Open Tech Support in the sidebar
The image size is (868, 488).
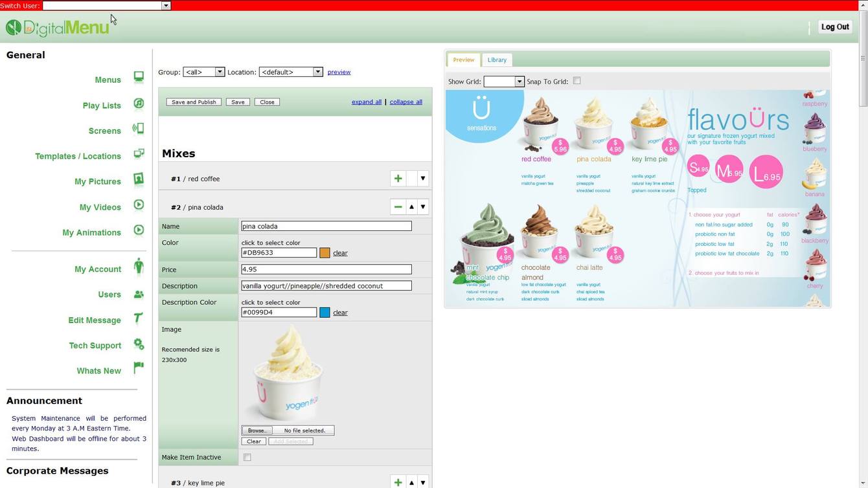point(95,346)
